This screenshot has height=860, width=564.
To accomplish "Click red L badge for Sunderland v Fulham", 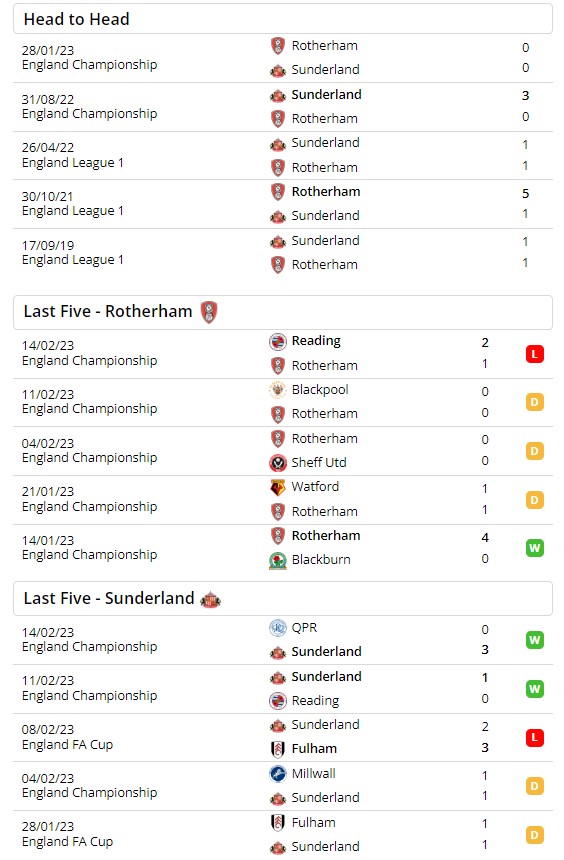I will pos(534,738).
